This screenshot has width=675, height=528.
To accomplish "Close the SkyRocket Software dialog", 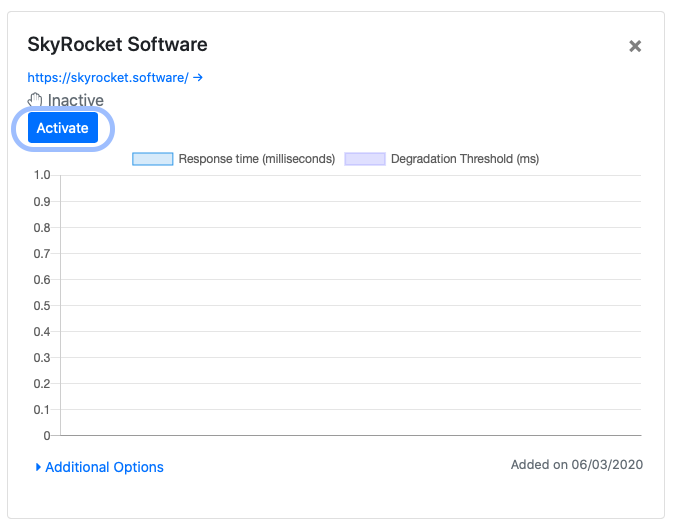I will pos(635,46).
